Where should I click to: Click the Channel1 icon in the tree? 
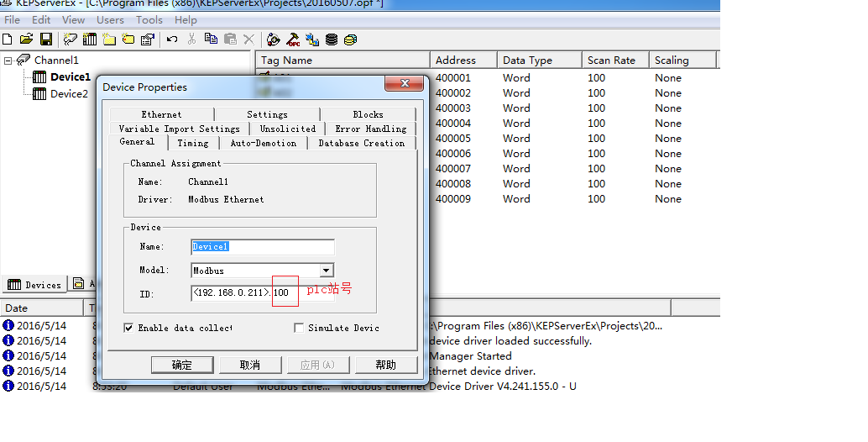coord(24,60)
